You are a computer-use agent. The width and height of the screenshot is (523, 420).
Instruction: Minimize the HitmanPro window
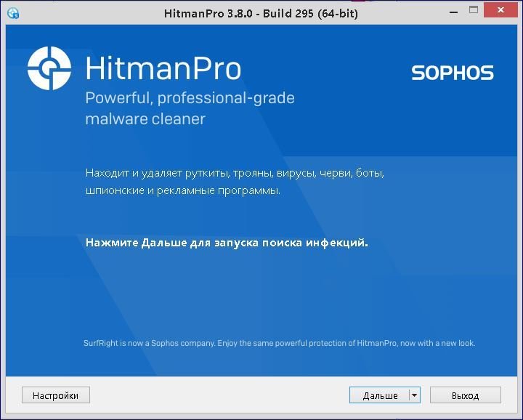(453, 12)
